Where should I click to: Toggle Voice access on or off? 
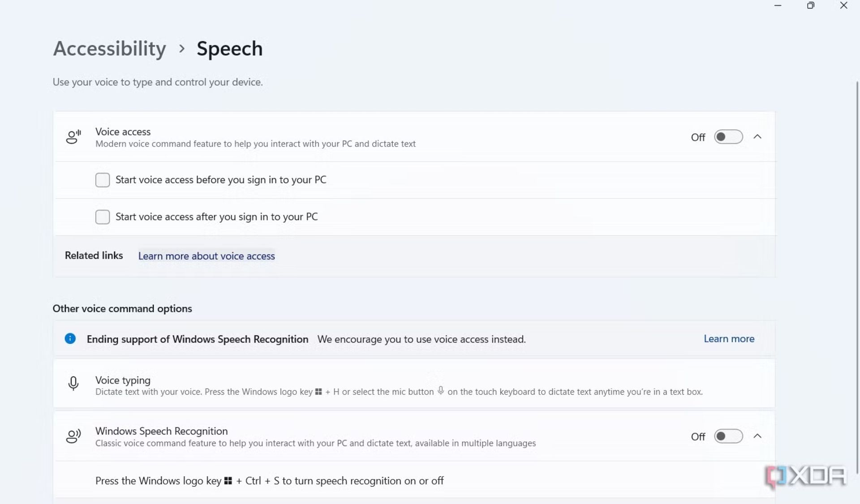click(x=728, y=137)
